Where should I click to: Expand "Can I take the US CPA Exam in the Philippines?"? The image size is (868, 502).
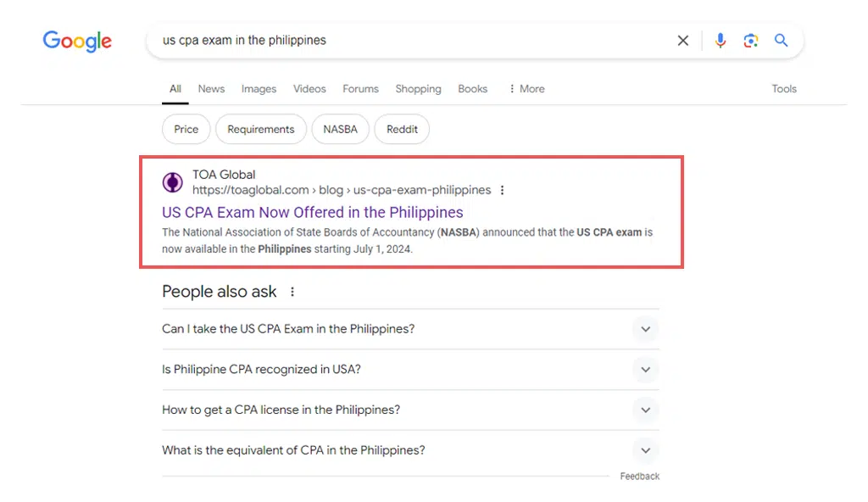click(645, 329)
